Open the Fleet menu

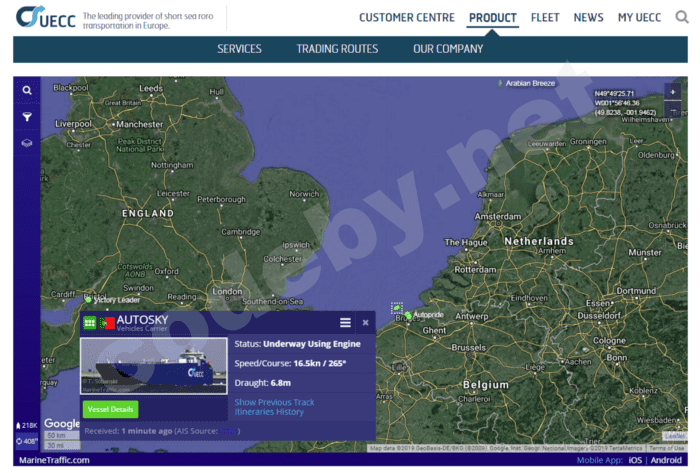coord(545,18)
